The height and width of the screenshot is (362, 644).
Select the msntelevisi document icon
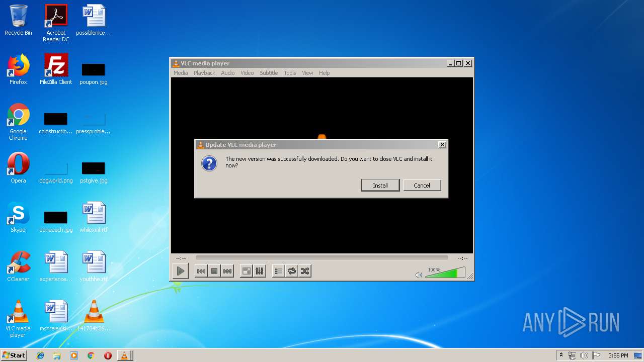click(56, 316)
